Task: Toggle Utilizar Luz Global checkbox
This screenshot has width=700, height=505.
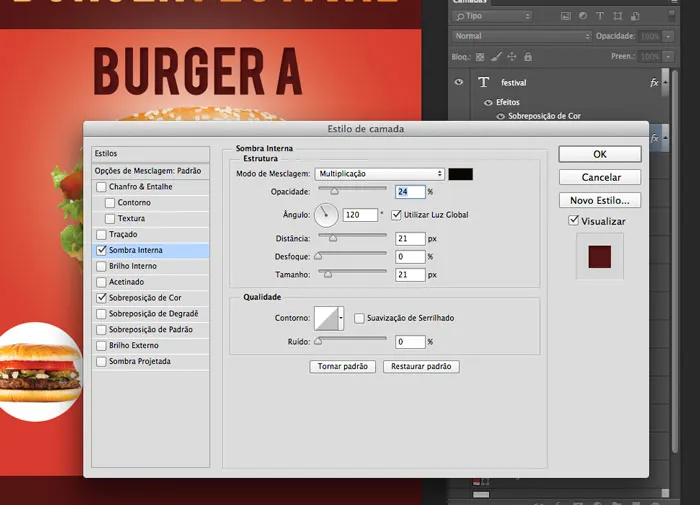Action: 396,215
